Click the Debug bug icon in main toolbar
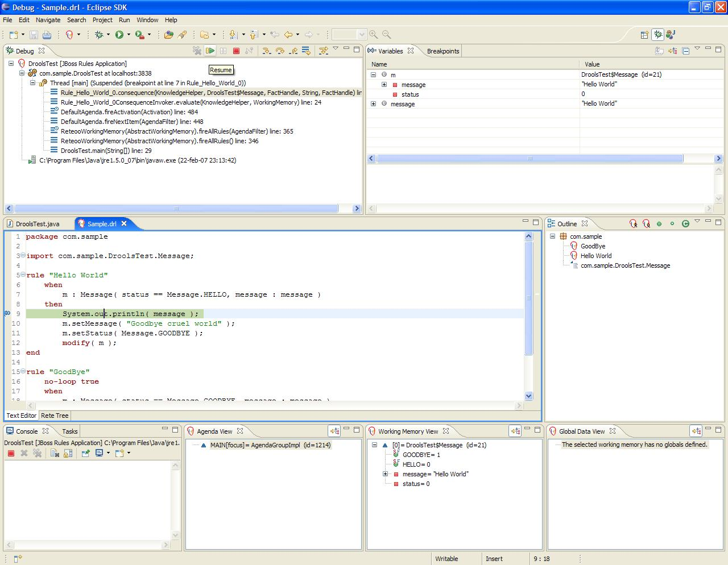Viewport: 728px width, 565px height. pyautogui.click(x=99, y=35)
